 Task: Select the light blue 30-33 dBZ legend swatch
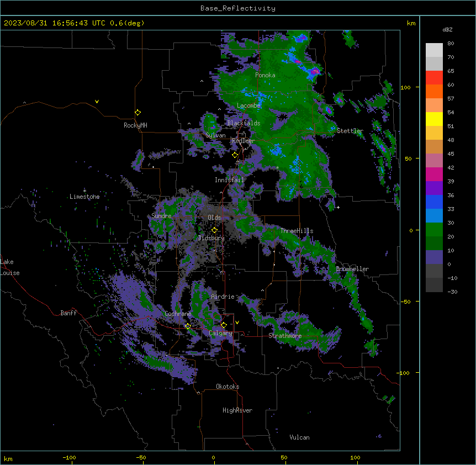coord(434,216)
